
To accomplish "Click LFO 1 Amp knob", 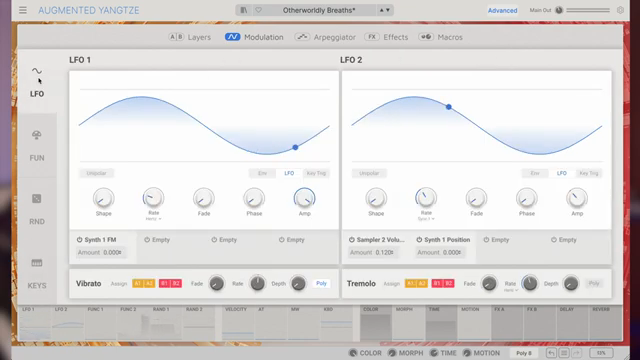I will 304,198.
